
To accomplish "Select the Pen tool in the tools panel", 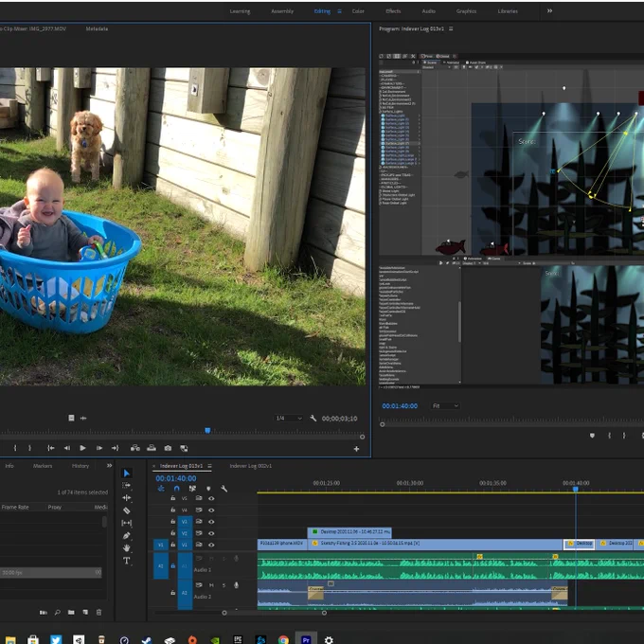I will [127, 536].
